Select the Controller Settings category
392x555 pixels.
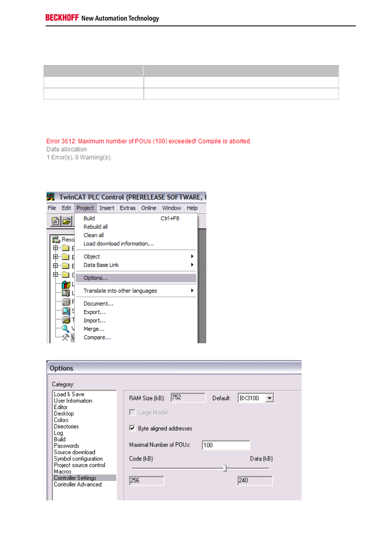click(x=84, y=478)
